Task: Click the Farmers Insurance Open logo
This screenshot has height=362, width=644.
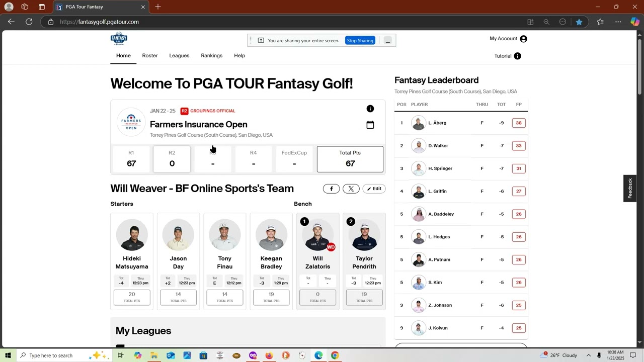Action: click(x=131, y=122)
